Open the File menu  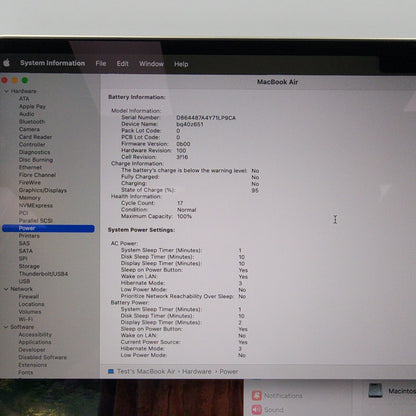[101, 63]
